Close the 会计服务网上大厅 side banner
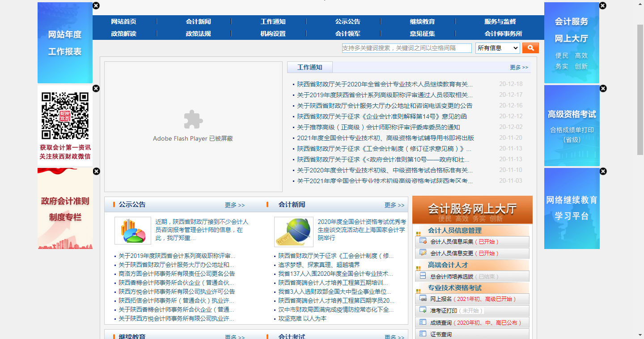This screenshot has height=339, width=644. [603, 6]
